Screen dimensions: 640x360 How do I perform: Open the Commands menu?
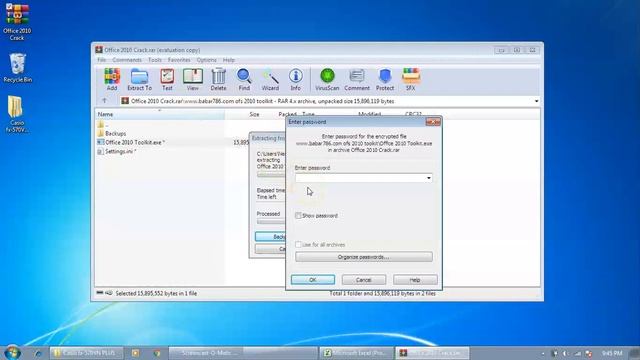(127, 60)
